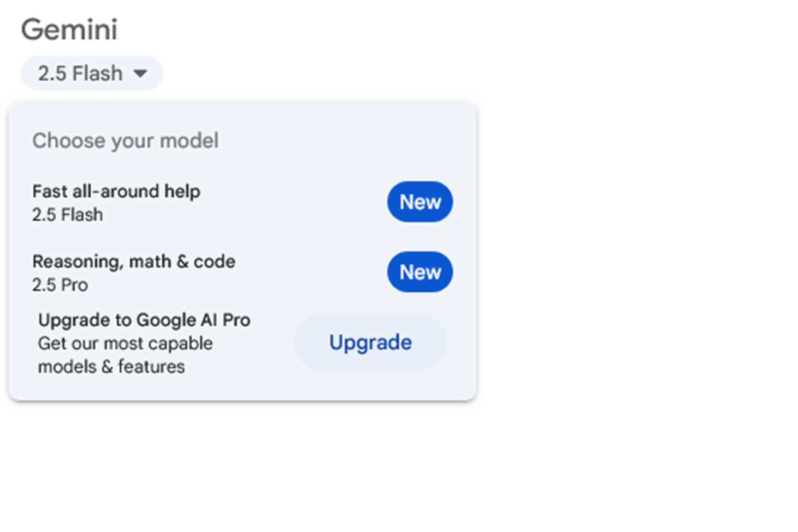798x532 pixels.
Task: Select the 2.5 Pro subtitle in the menu
Action: (60, 285)
